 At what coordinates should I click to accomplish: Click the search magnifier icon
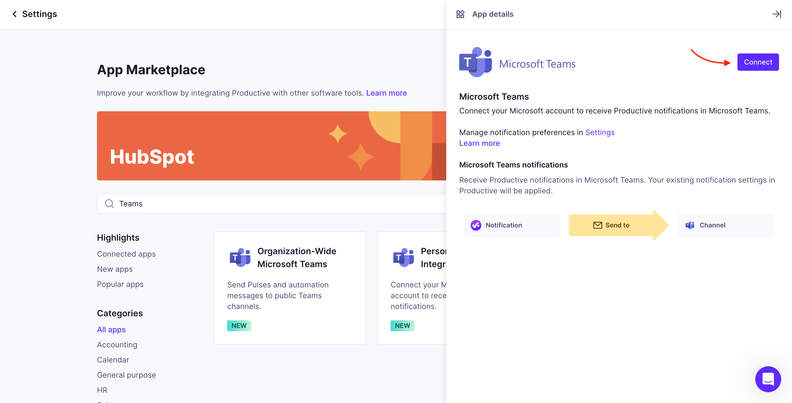[x=109, y=204]
